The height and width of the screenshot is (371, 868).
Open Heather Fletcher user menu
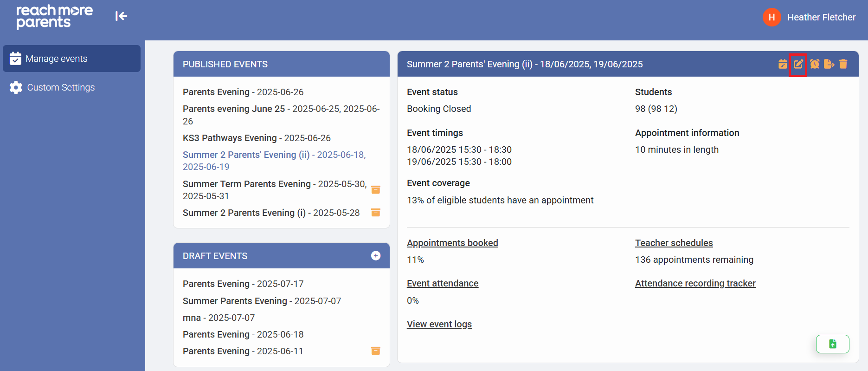click(x=810, y=18)
